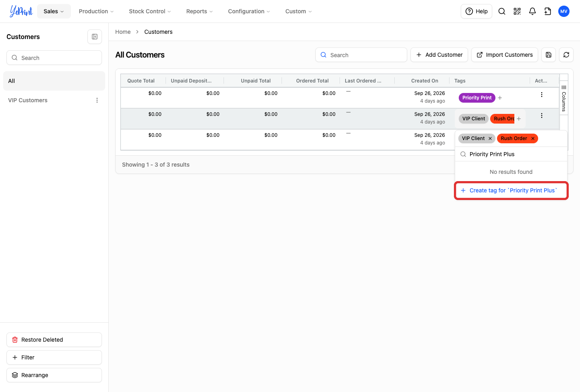Refresh the customers table

[x=566, y=55]
